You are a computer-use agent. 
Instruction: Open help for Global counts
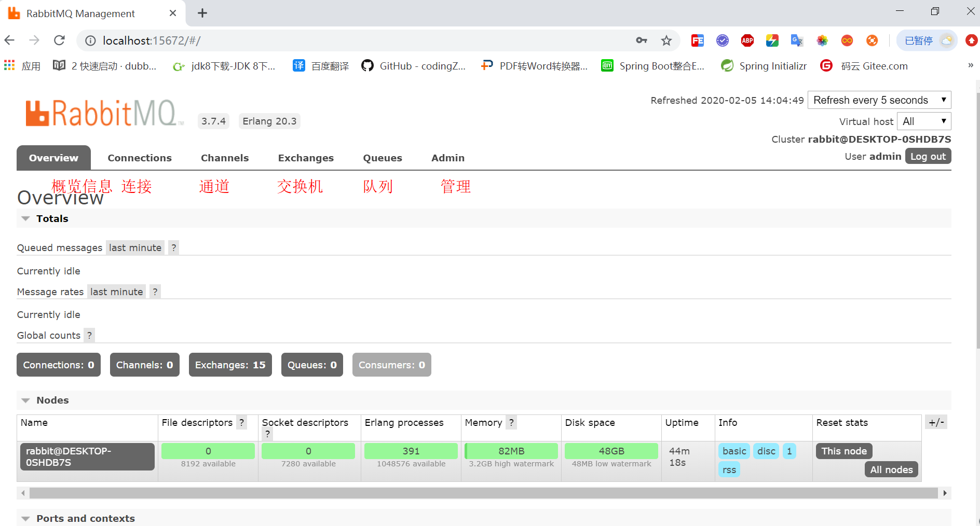89,335
